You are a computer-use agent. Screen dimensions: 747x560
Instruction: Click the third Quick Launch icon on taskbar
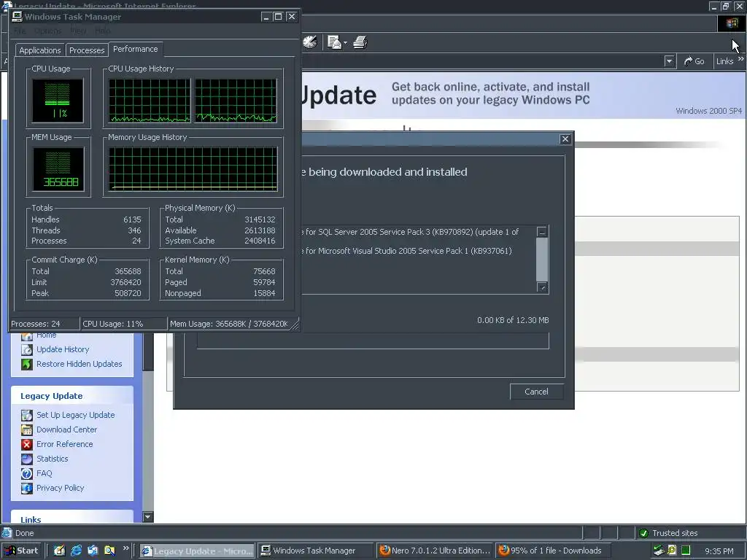tap(93, 551)
